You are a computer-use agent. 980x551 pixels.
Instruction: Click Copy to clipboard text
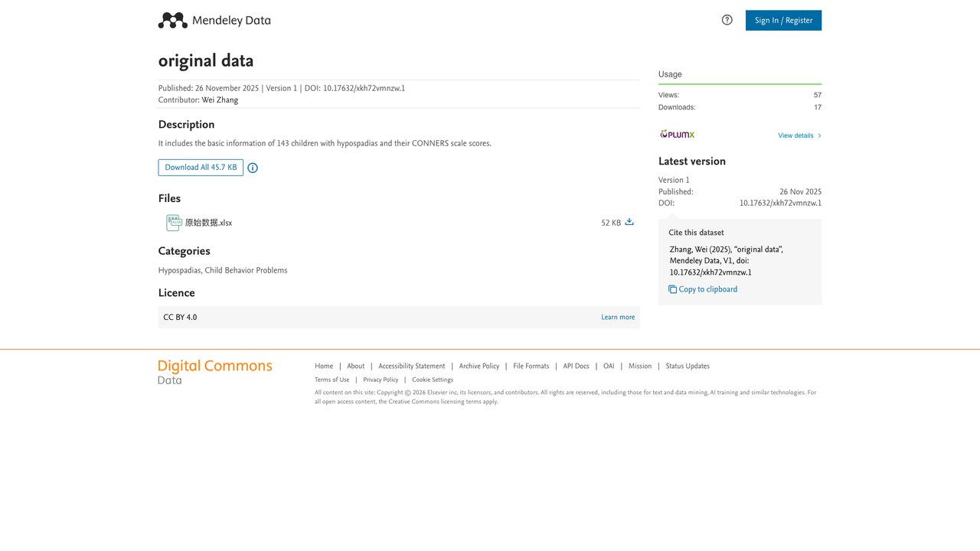(x=708, y=289)
